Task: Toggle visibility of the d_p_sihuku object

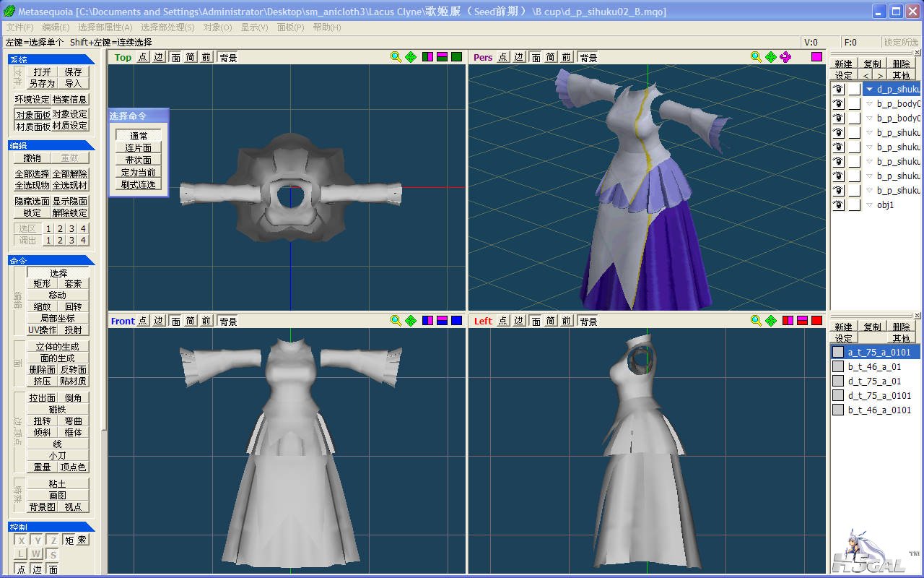Action: [x=838, y=90]
